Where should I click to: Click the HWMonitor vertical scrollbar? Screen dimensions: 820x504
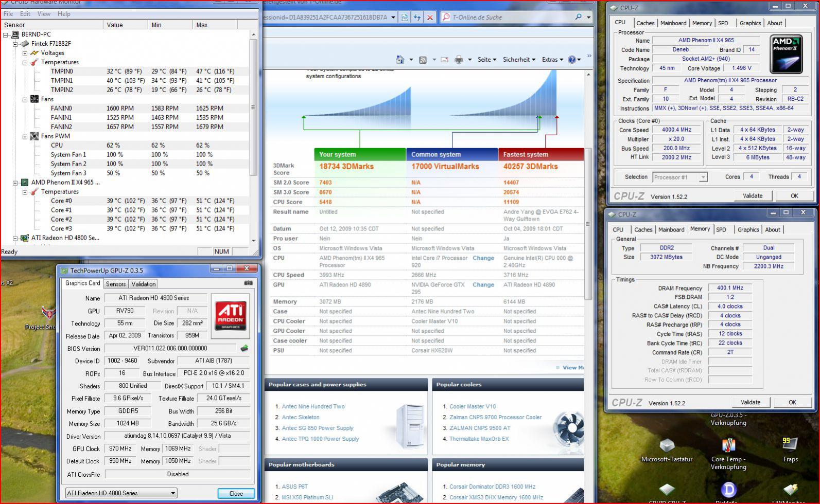(253, 137)
